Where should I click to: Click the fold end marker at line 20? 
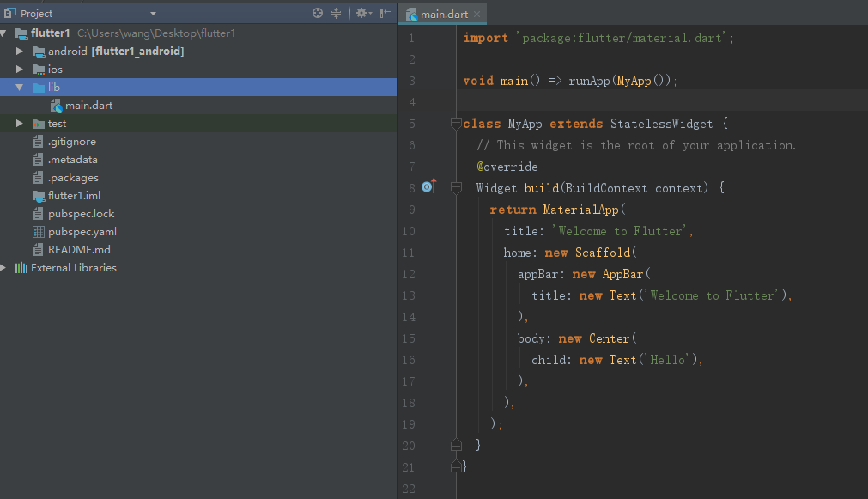456,445
